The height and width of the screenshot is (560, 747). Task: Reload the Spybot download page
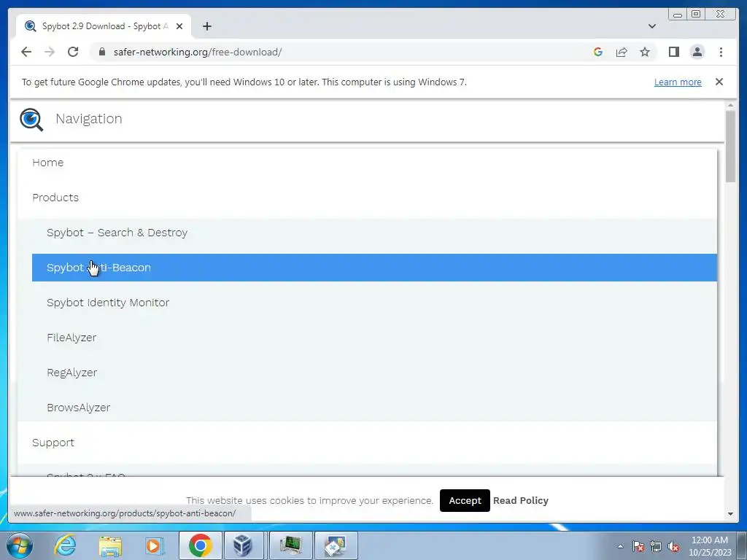pyautogui.click(x=73, y=52)
